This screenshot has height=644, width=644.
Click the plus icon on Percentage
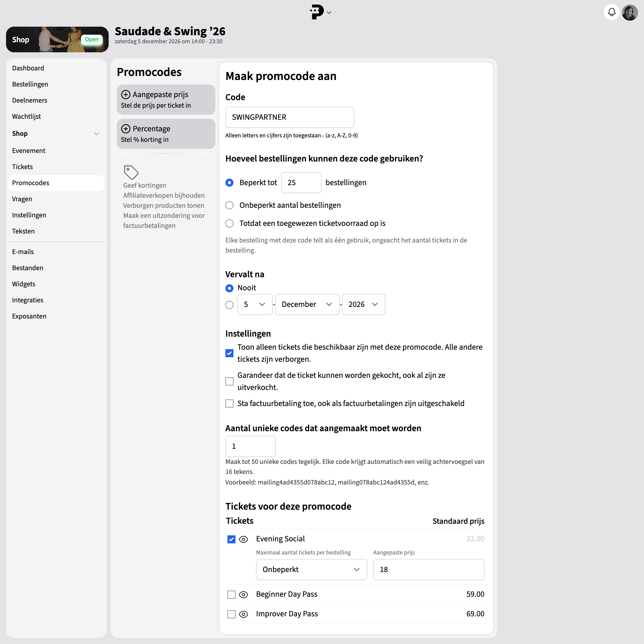pos(126,129)
